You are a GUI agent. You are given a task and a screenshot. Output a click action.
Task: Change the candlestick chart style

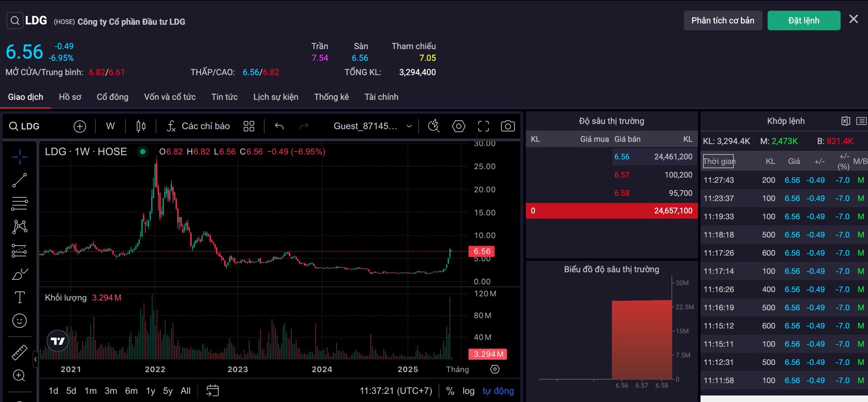coord(141,126)
